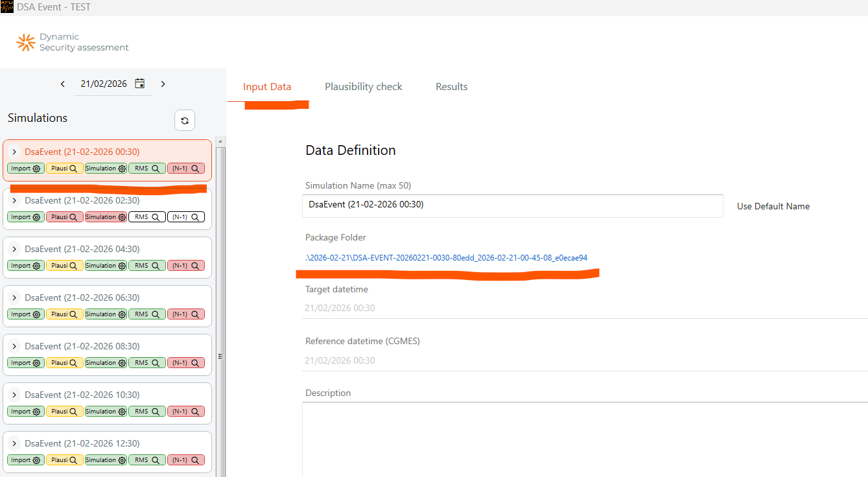Click Import badge of DsaEvent 00:30

26,169
